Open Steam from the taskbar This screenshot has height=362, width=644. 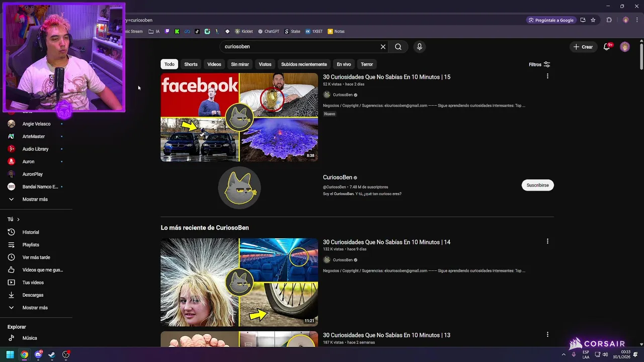click(x=52, y=354)
